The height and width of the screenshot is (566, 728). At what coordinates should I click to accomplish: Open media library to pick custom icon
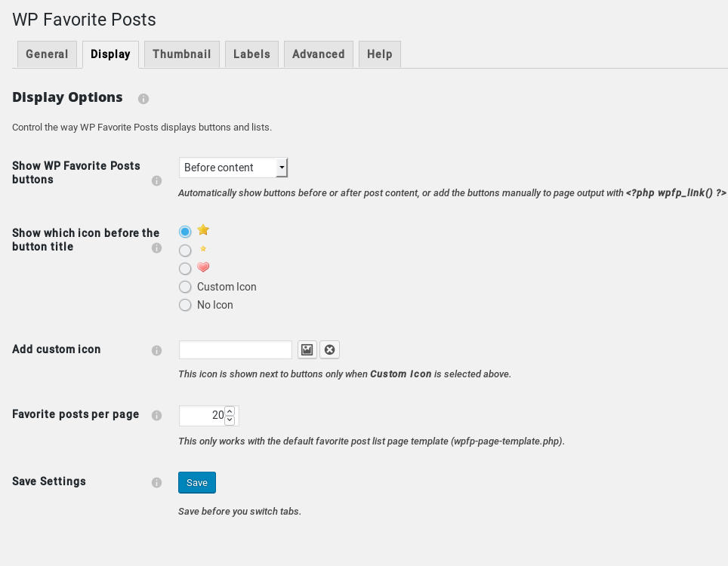click(x=307, y=350)
